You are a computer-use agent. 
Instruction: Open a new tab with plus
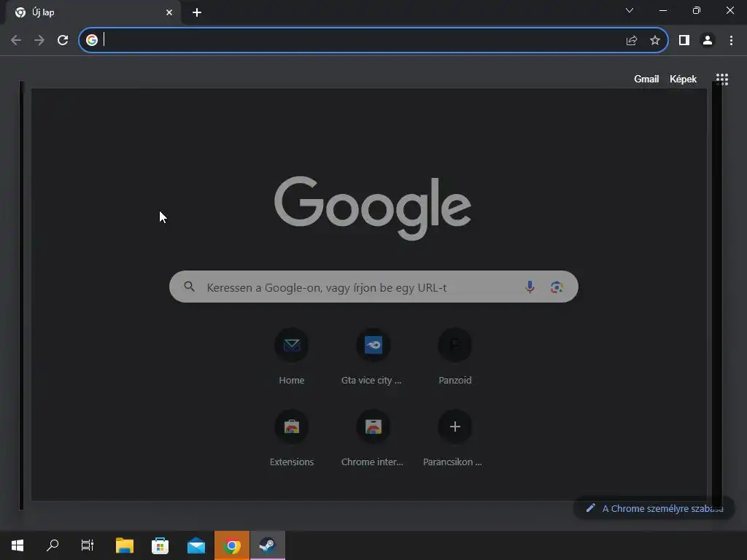pyautogui.click(x=197, y=12)
